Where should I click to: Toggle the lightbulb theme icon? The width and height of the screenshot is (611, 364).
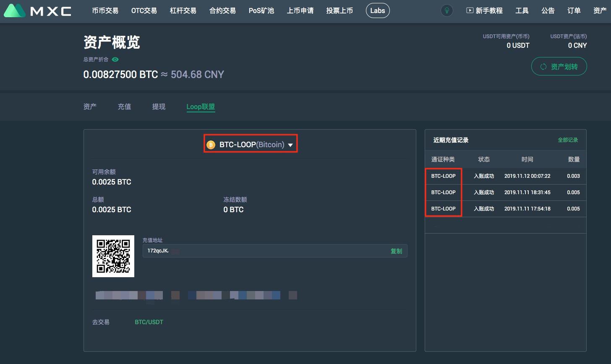point(447,10)
